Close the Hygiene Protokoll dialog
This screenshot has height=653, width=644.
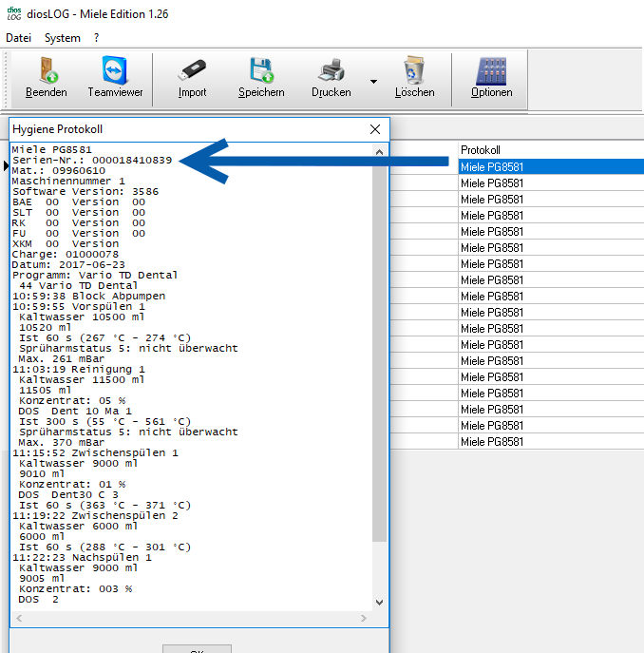(376, 129)
